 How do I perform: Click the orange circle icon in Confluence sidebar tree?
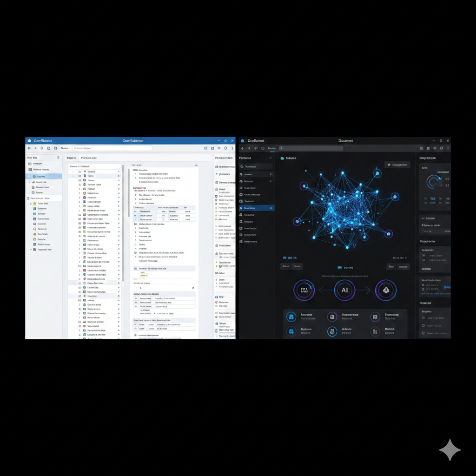pos(34,234)
